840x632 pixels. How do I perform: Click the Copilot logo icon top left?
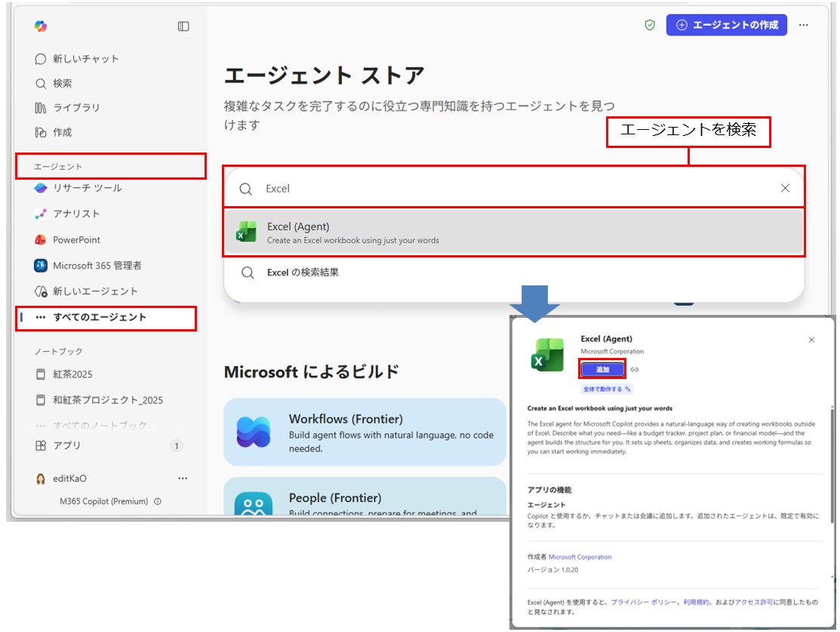coord(41,26)
